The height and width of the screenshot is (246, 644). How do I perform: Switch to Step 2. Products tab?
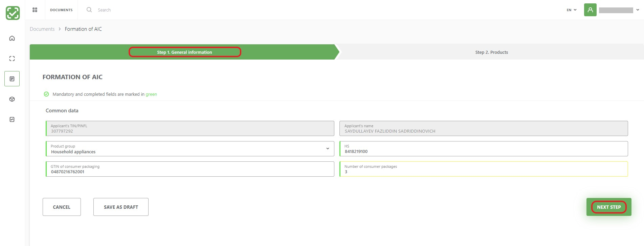click(x=491, y=52)
